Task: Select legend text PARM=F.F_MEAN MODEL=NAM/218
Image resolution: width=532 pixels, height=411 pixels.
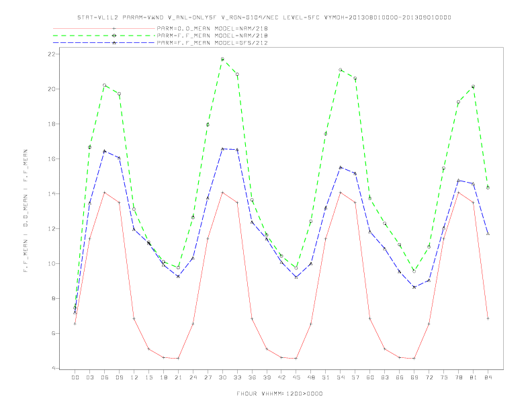Action: coord(212,36)
